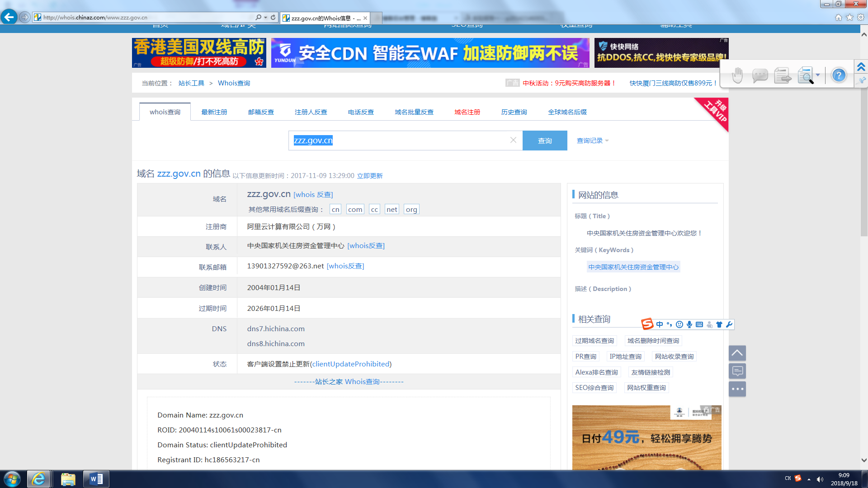Open the three-dots more options button

point(737,389)
